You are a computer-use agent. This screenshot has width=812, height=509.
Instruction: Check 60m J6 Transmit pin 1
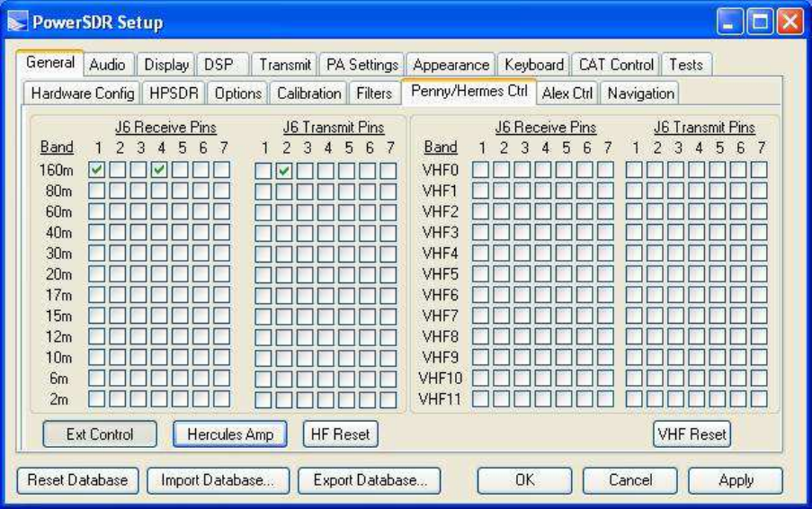click(x=263, y=211)
